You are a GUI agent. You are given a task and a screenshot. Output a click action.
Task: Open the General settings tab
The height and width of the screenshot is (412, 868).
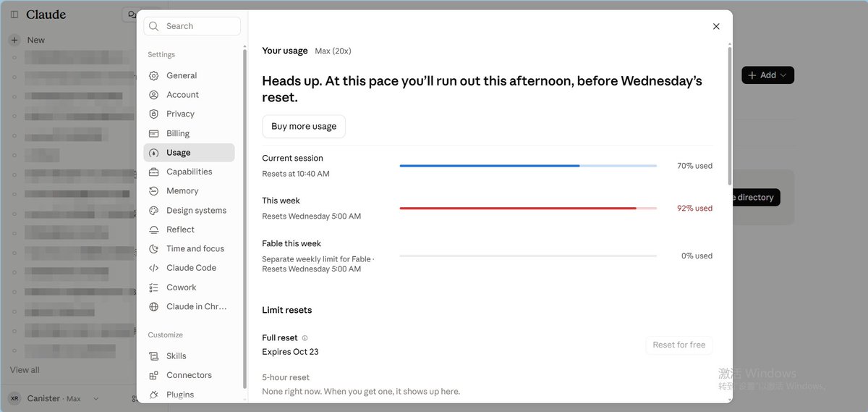[x=189, y=75]
